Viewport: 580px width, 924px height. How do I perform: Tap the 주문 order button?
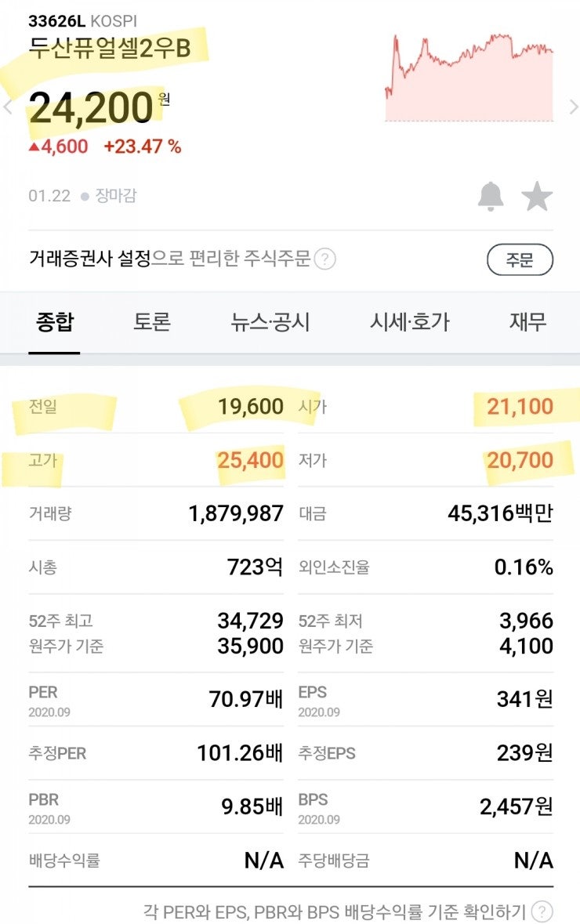click(x=520, y=259)
